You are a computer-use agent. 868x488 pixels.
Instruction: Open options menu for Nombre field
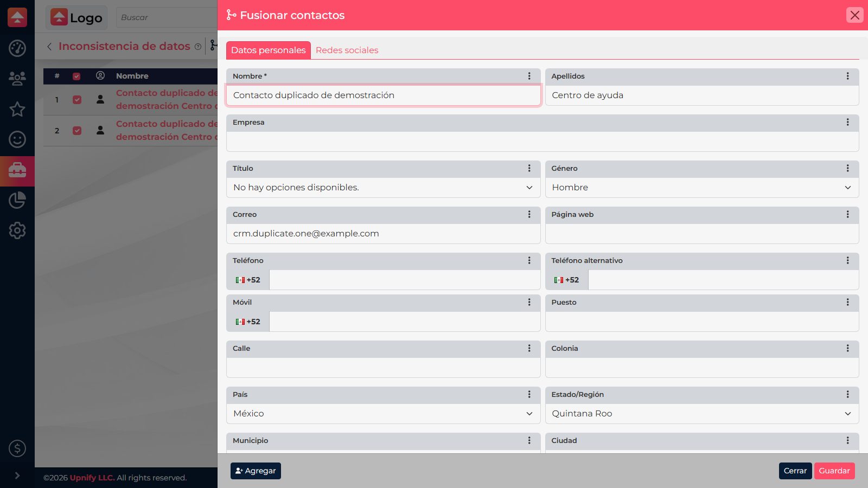tap(529, 76)
